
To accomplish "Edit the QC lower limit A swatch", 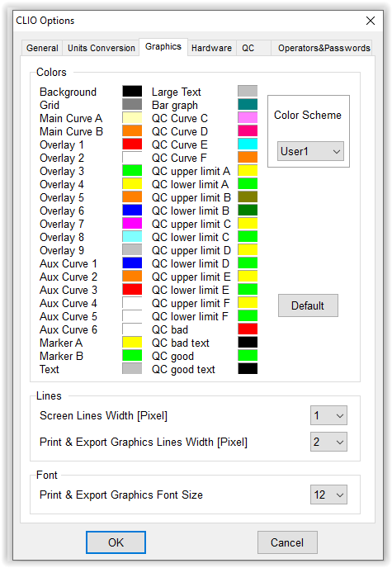I will click(248, 183).
